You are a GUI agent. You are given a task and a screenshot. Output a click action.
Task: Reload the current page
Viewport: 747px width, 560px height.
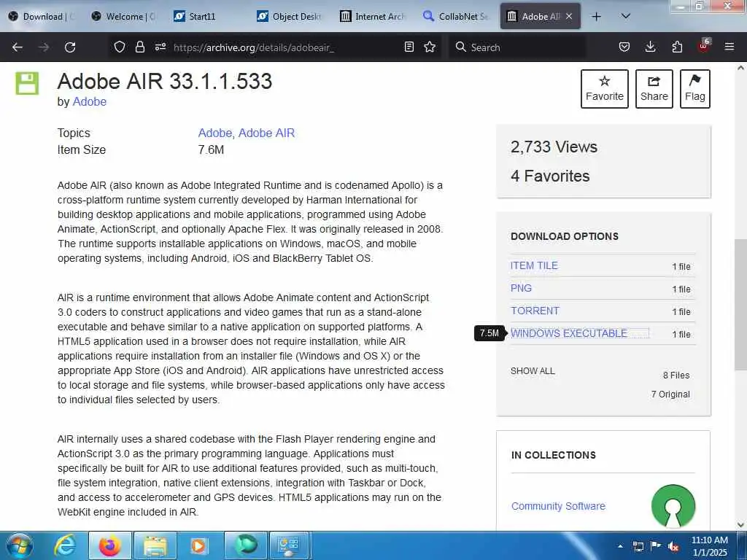pos(70,47)
